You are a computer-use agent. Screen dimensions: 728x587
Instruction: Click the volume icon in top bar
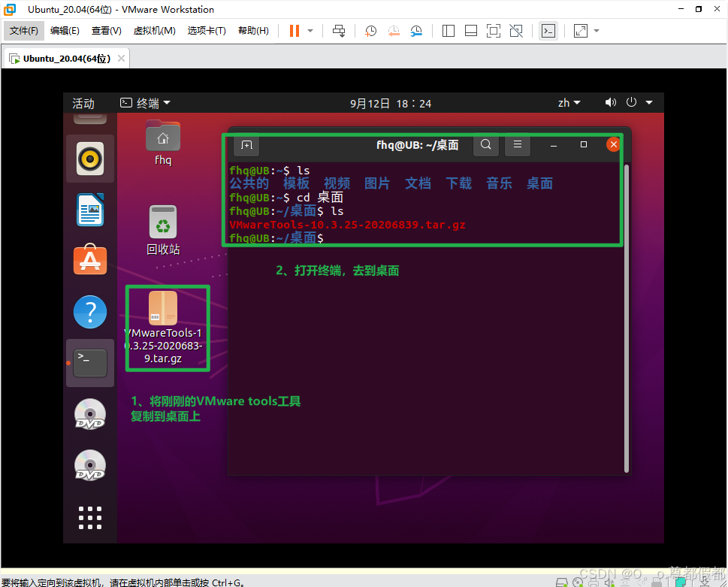611,103
